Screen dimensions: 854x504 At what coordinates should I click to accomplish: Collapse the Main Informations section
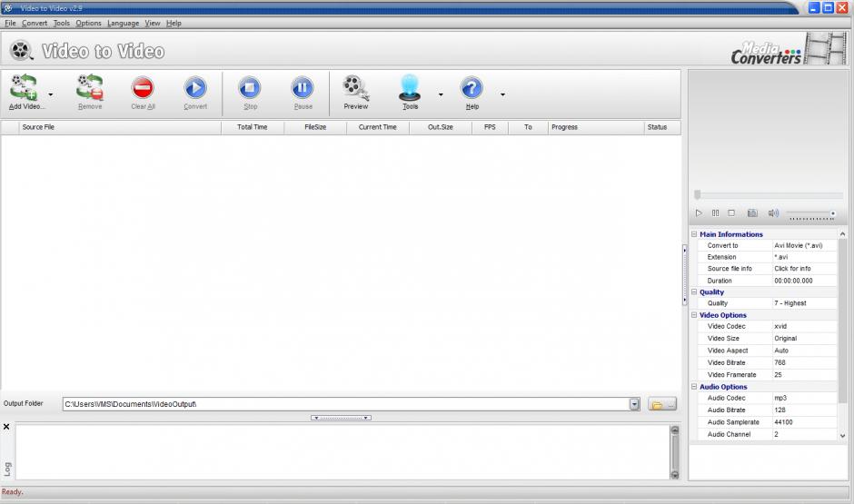pyautogui.click(x=694, y=234)
